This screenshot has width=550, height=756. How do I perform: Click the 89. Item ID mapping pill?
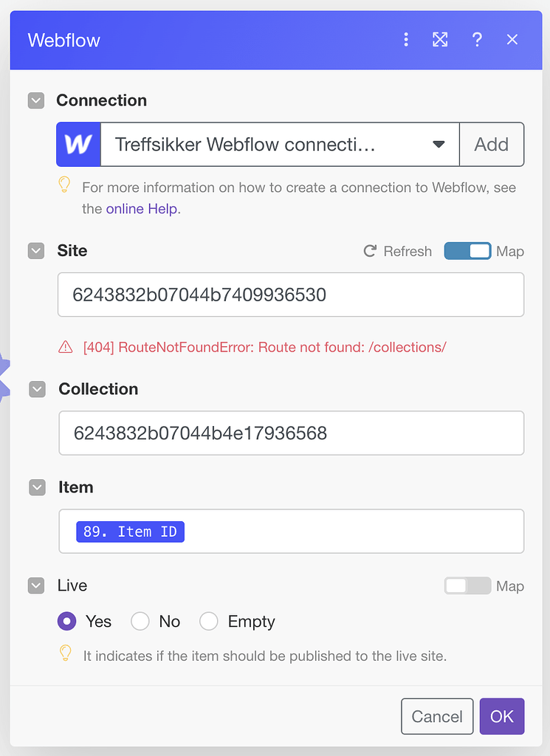pos(130,531)
